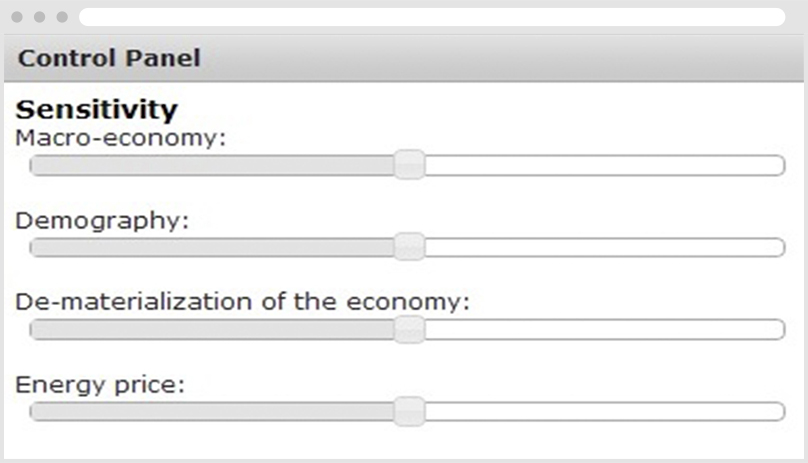
Task: Click the Demography slider handle
Action: [x=408, y=247]
